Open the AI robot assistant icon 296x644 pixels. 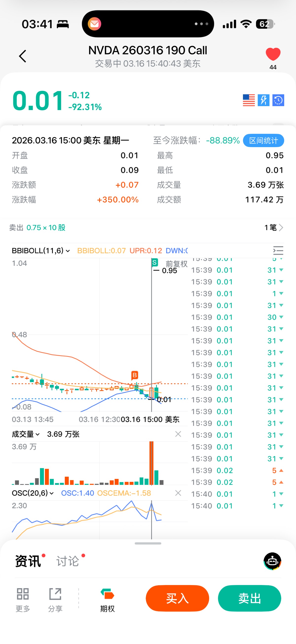[x=272, y=561]
